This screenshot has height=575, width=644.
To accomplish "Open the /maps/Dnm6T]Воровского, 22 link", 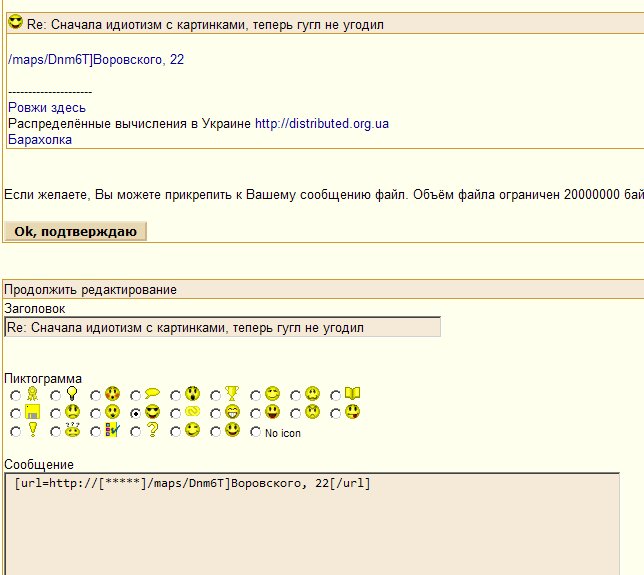I will click(96, 60).
